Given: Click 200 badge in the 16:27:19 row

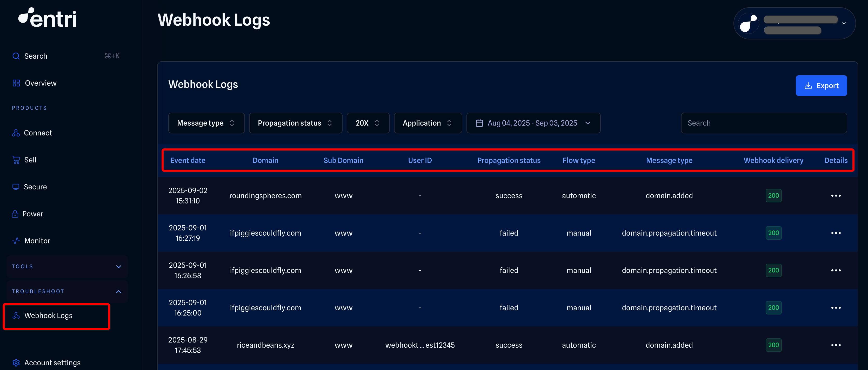Looking at the screenshot, I should click(x=773, y=233).
